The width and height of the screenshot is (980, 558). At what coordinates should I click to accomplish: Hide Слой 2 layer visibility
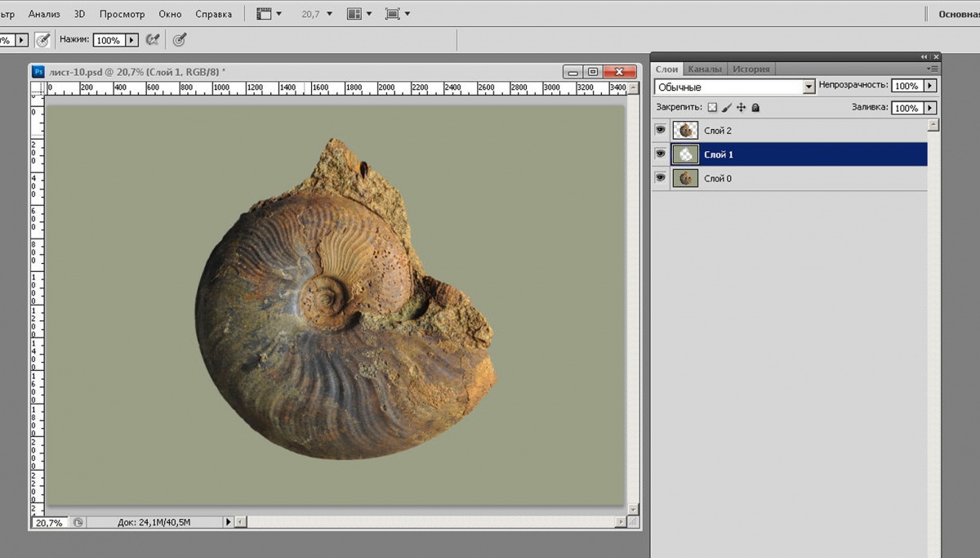(x=661, y=130)
